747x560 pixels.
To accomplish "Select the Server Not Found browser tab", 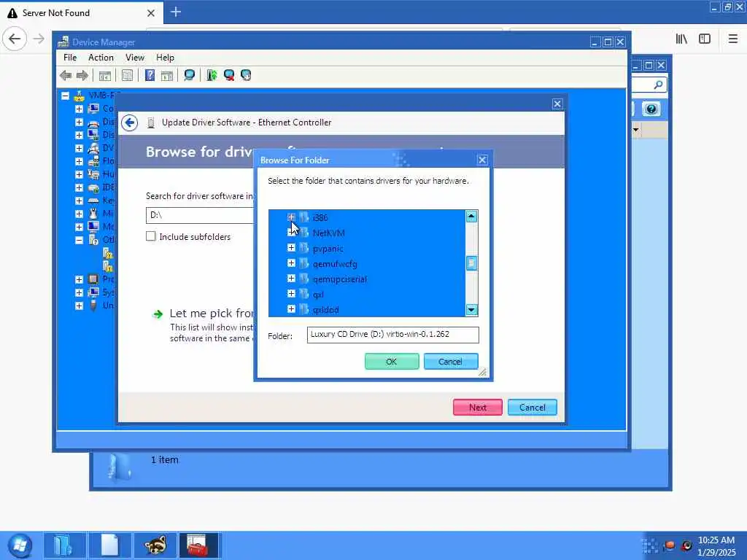I will pyautogui.click(x=82, y=13).
